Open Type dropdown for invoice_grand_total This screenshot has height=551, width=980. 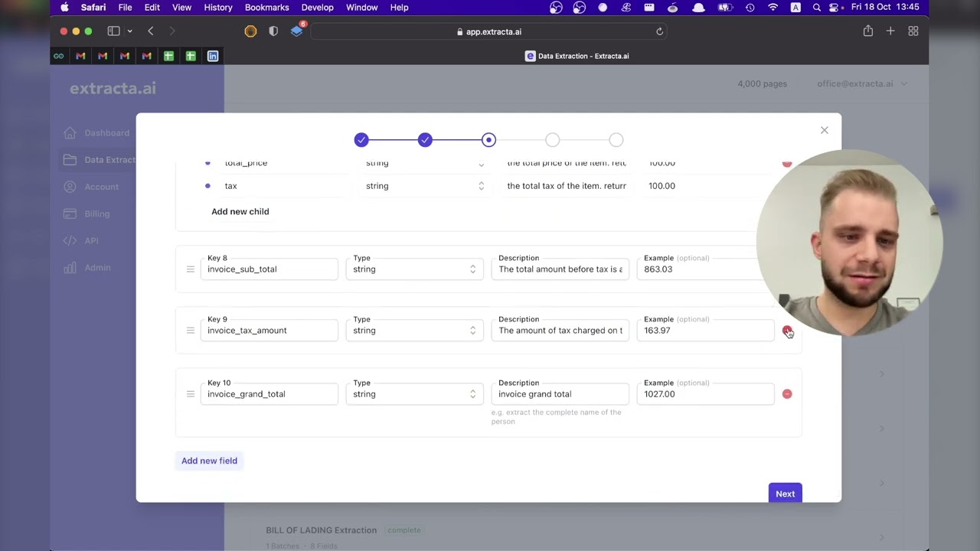coord(414,394)
